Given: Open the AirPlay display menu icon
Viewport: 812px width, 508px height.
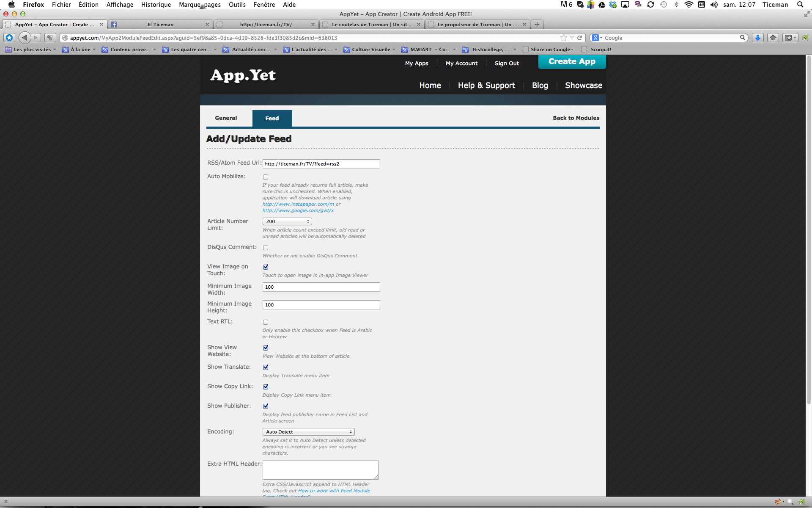Looking at the screenshot, I should coord(625,5).
